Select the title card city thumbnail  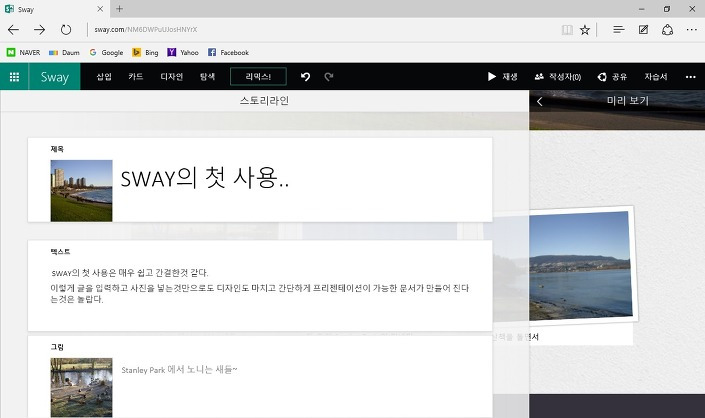click(x=81, y=191)
